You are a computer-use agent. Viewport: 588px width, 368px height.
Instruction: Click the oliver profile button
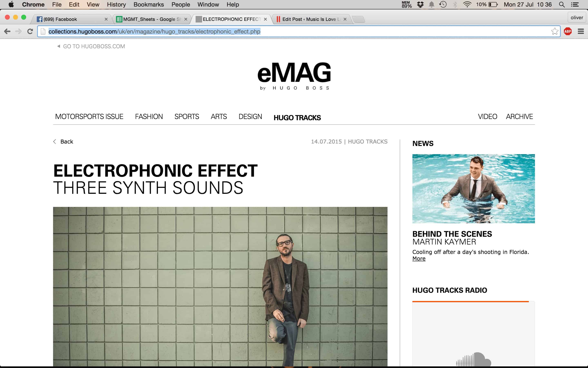577,18
